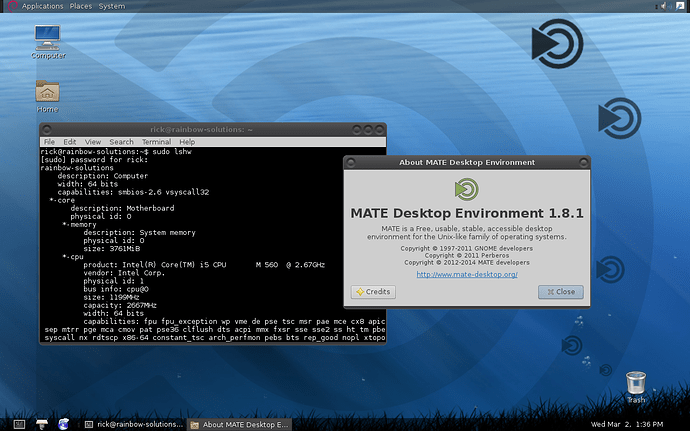690x431 pixels.
Task: Open the terminal's File menu
Action: tap(48, 142)
